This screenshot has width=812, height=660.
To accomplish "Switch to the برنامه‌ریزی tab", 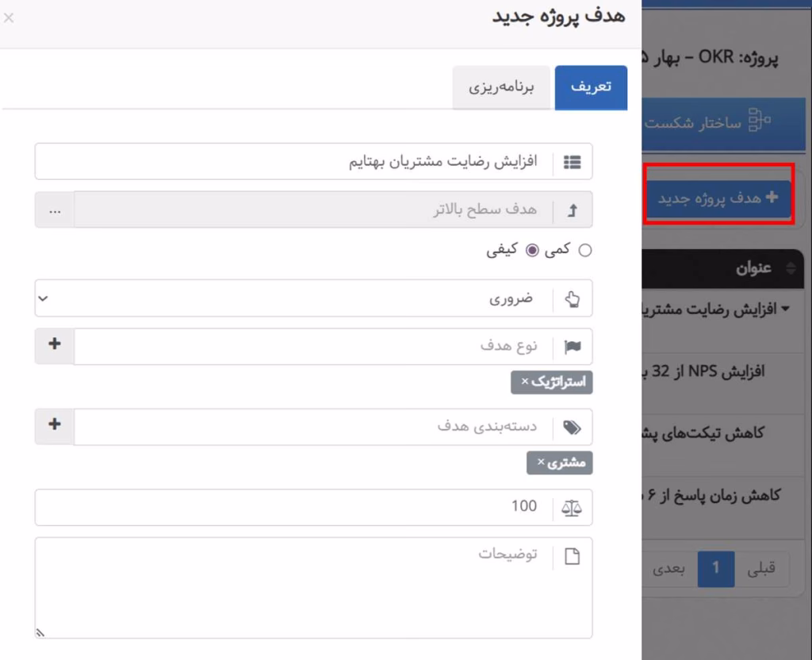I will click(502, 88).
